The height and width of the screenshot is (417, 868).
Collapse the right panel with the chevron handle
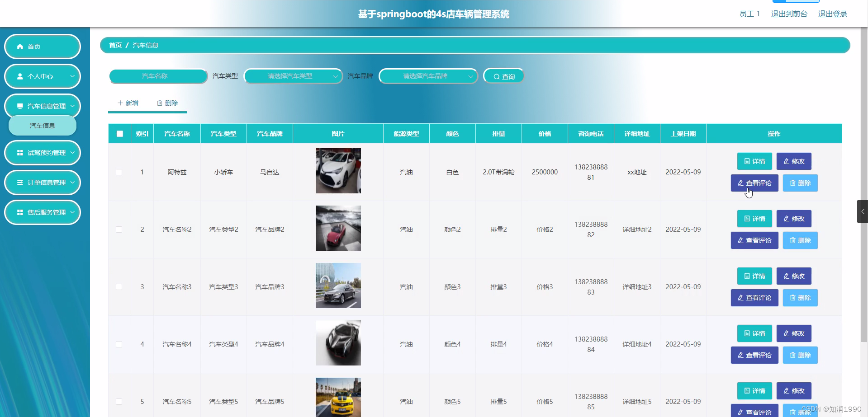(863, 211)
